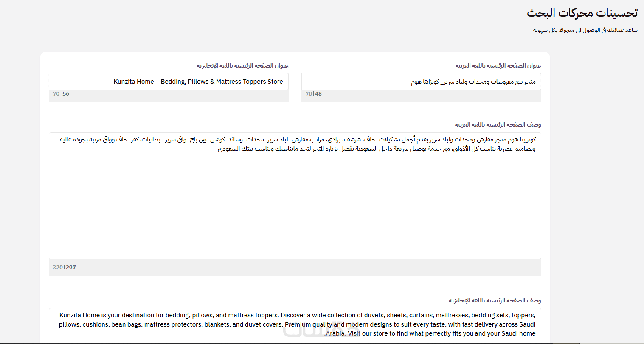Click the character counter '70|48'
The width and height of the screenshot is (644, 344).
tap(314, 94)
